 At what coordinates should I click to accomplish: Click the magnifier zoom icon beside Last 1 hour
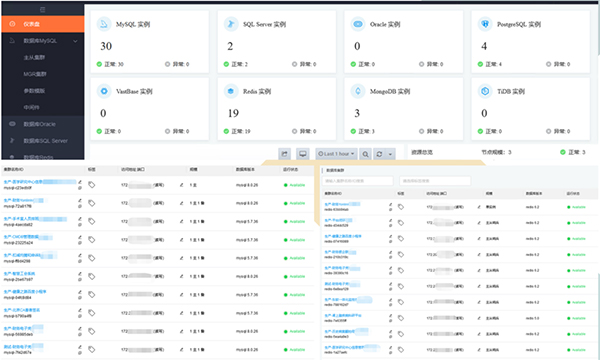(x=365, y=154)
